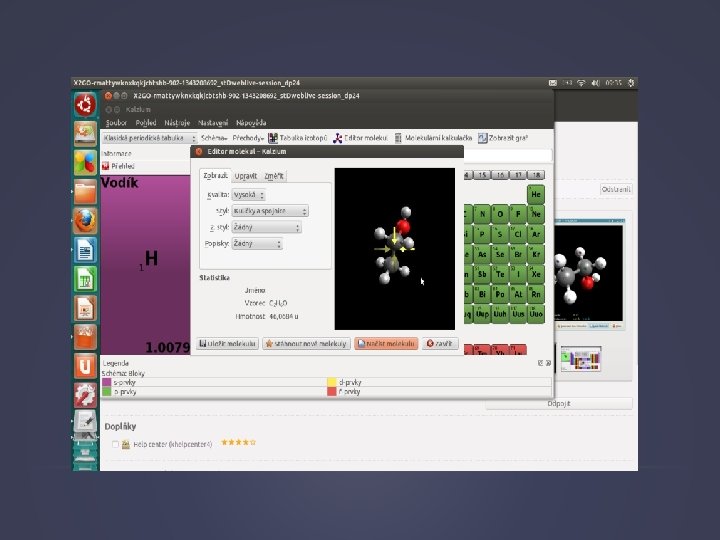Detach the Legenda panel via float icon
This screenshot has width=720, height=540.
point(540,363)
